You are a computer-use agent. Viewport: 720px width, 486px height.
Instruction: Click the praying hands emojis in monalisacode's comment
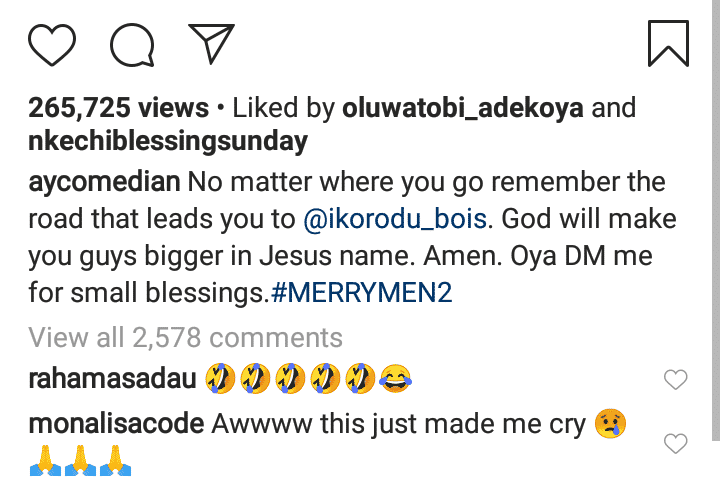[80, 460]
